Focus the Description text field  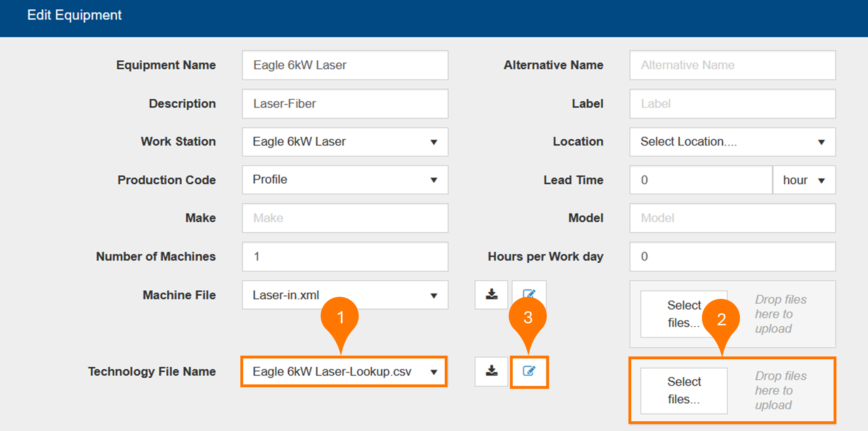345,104
